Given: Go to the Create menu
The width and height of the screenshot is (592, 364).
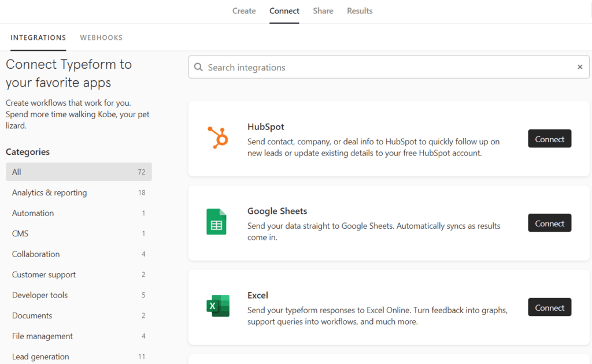Looking at the screenshot, I should (244, 11).
